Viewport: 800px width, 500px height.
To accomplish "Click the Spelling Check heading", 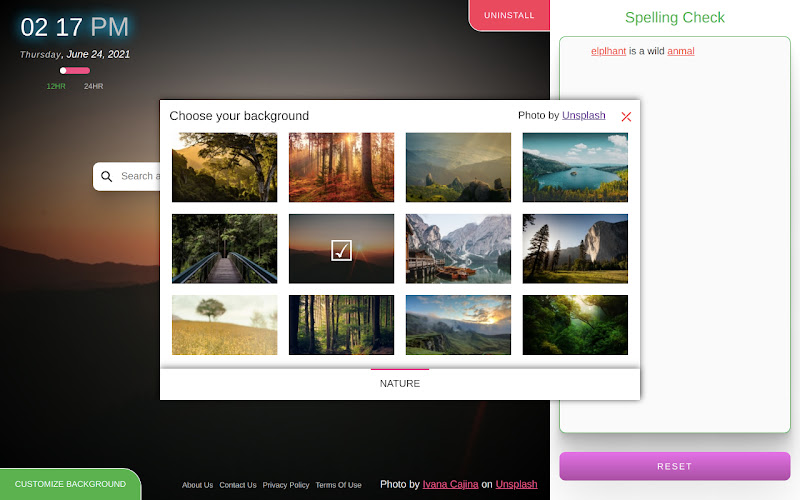I will click(674, 17).
